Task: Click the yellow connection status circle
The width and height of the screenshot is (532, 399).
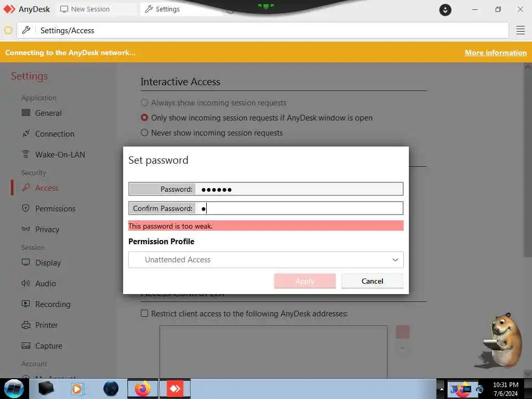Action: (x=8, y=31)
